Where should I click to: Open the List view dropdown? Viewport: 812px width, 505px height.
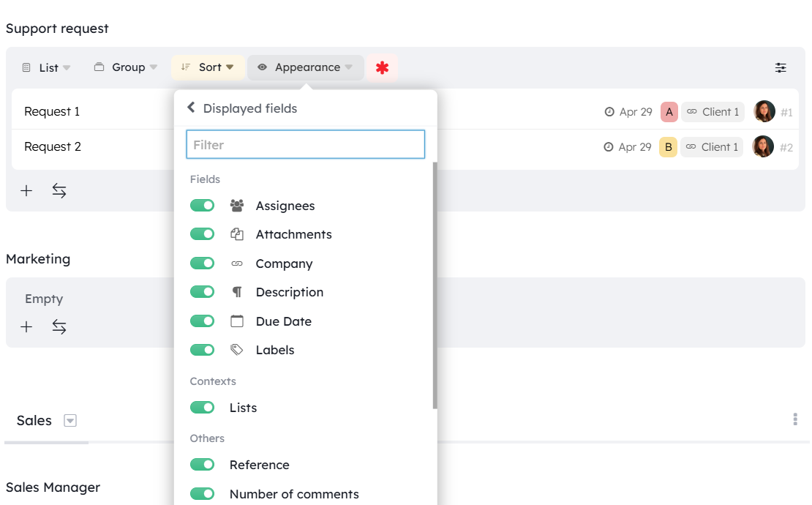coord(47,67)
